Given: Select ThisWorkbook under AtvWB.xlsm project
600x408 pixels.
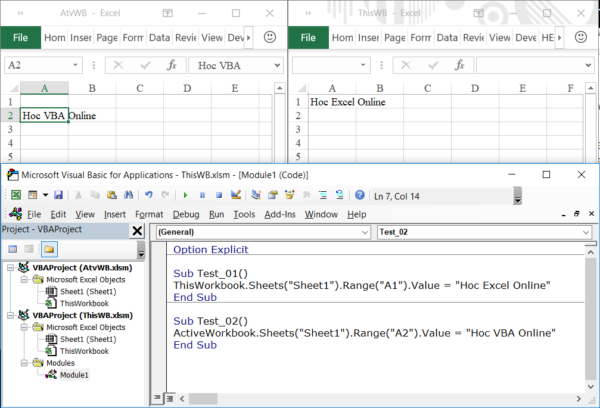Looking at the screenshot, I should coord(84,304).
